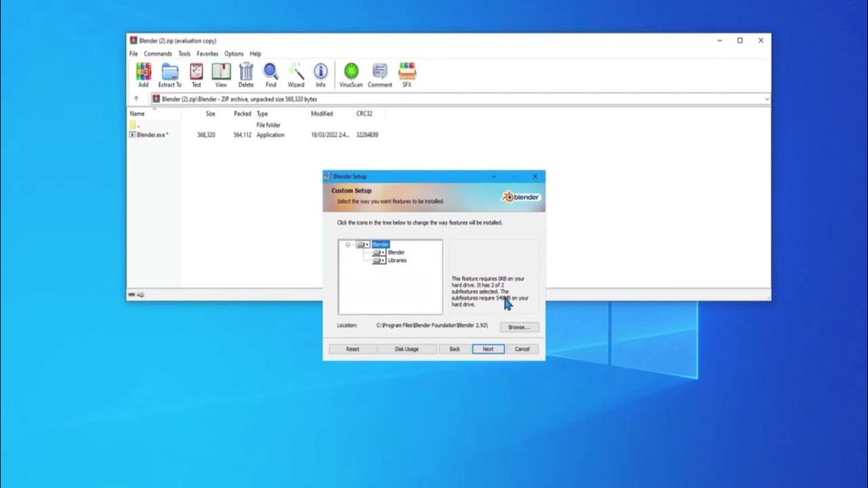This screenshot has width=868, height=488.
Task: Sort by the Size column header
Action: click(x=210, y=114)
